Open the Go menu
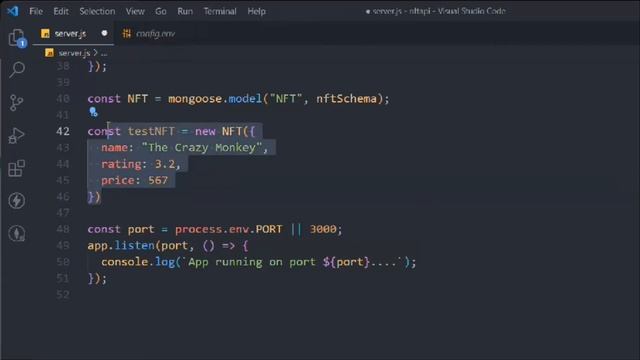Screen dimensions: 640x360 [160, 11]
